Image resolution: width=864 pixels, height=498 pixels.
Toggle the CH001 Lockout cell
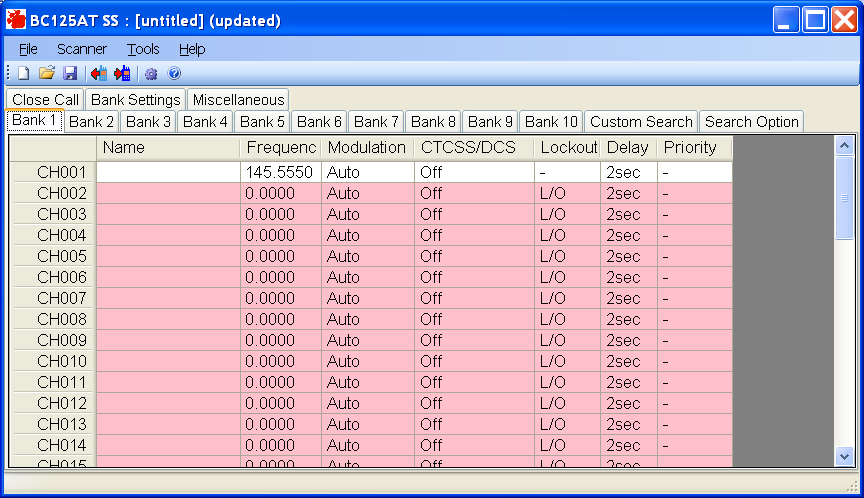[x=567, y=172]
